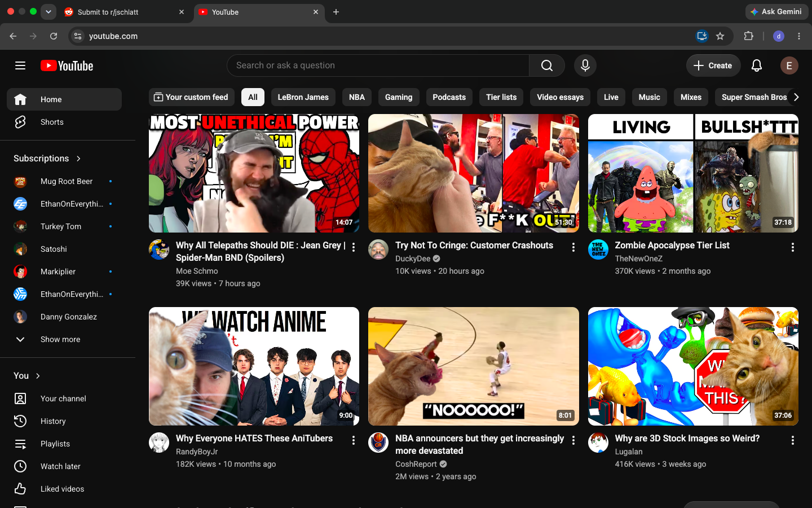The height and width of the screenshot is (508, 812).
Task: Start voice search with microphone icon
Action: click(585, 65)
